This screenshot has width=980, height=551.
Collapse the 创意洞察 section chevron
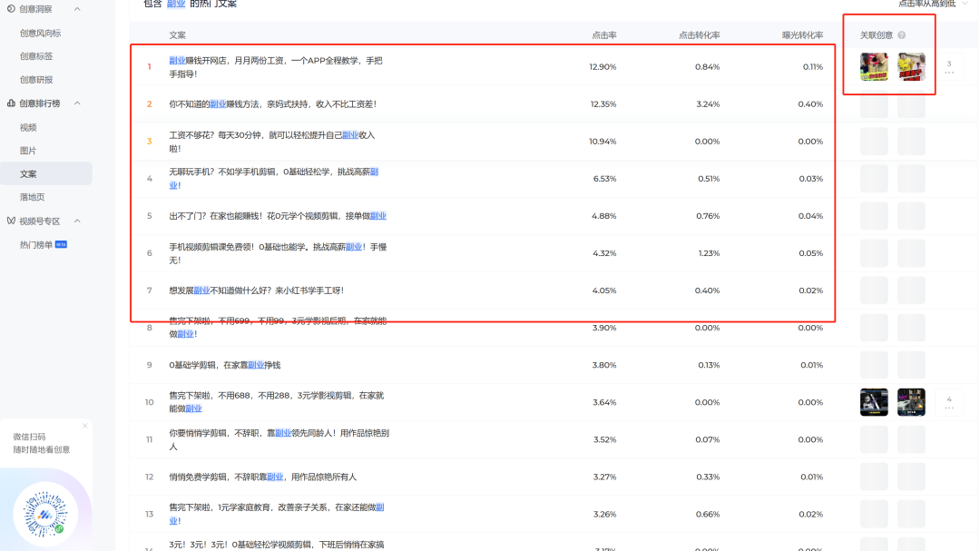click(x=77, y=9)
